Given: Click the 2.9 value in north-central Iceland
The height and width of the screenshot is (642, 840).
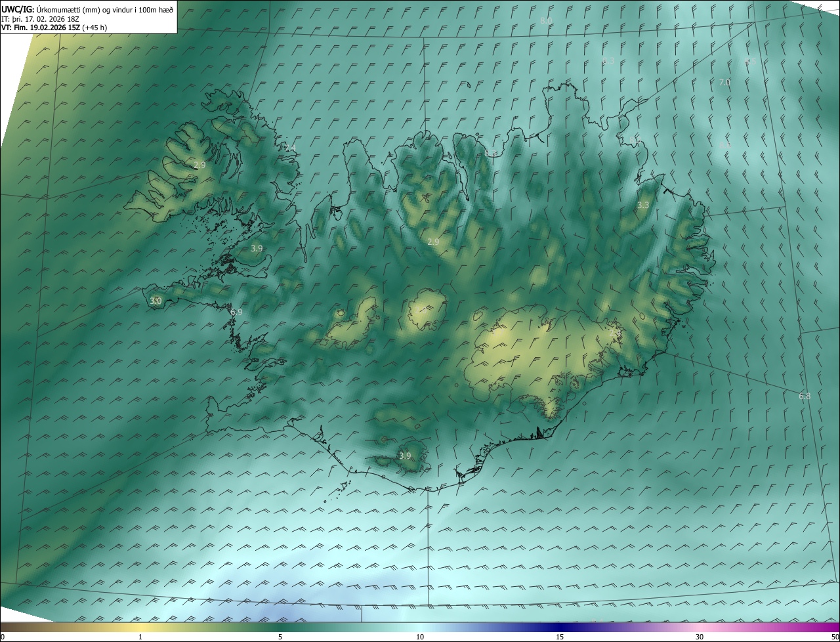Looking at the screenshot, I should pos(433,242).
